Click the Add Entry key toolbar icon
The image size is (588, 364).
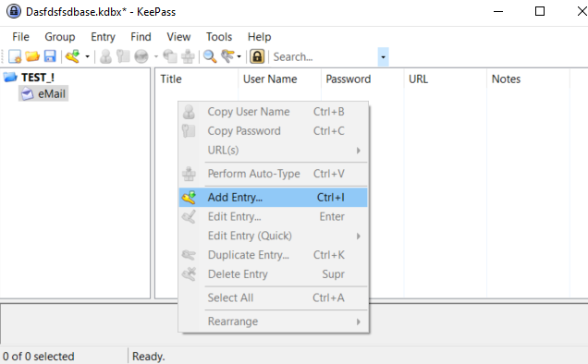[x=73, y=56]
